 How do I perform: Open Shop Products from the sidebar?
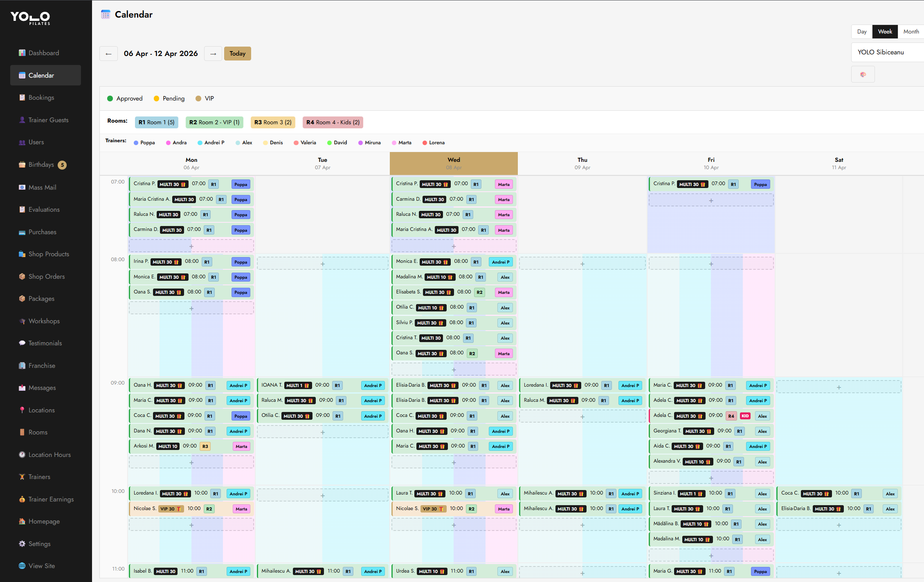(x=48, y=254)
